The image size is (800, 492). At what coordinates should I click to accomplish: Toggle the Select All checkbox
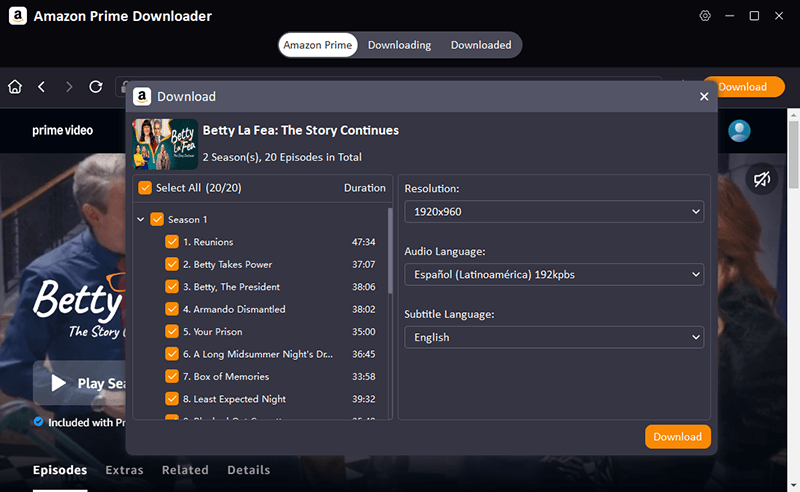(145, 188)
